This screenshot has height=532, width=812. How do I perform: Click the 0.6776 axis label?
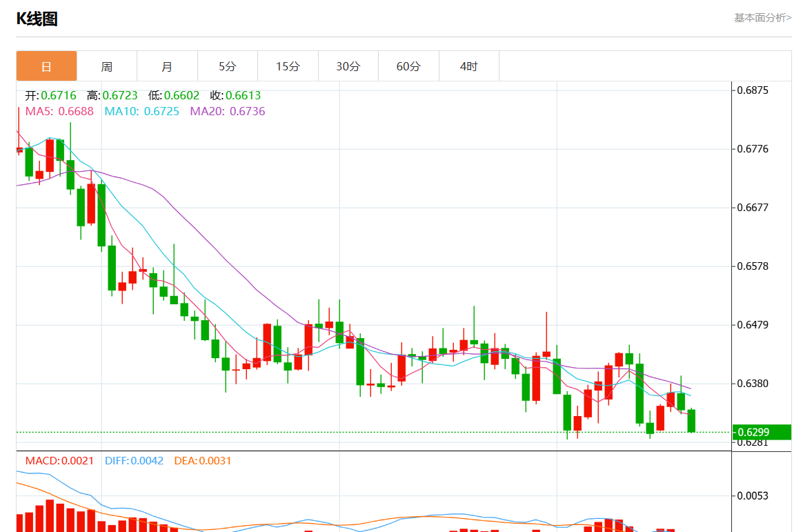(753, 149)
